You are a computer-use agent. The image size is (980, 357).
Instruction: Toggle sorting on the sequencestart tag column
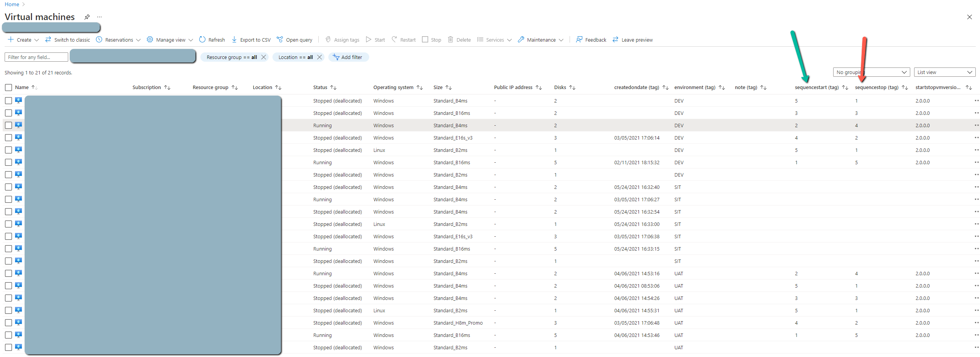(x=846, y=87)
